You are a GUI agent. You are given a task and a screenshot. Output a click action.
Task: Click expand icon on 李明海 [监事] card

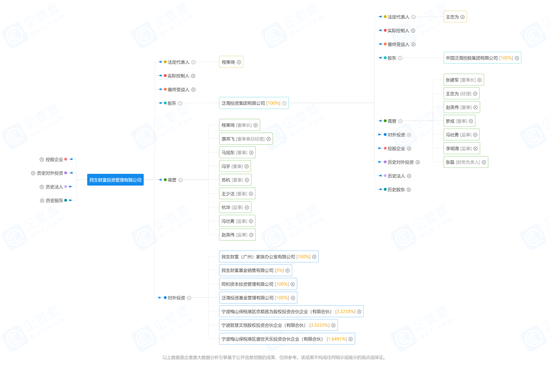point(475,148)
